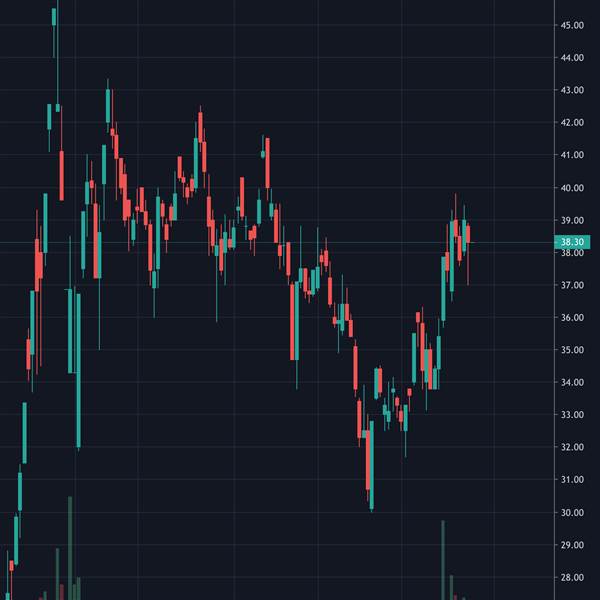
Task: Click the 42.00 price axis label
Action: coord(572,123)
